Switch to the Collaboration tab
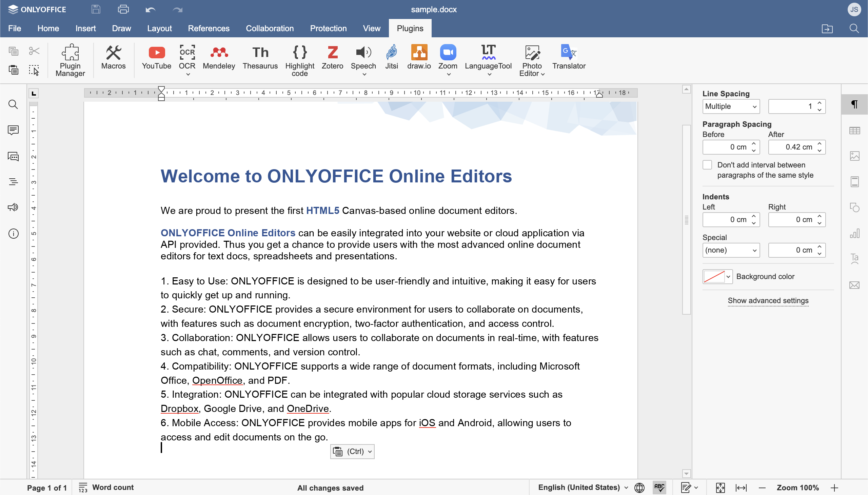Viewport: 868px width, 495px height. (269, 28)
